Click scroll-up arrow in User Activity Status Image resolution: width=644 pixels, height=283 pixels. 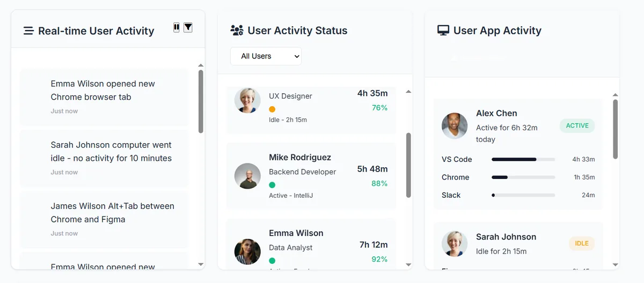pyautogui.click(x=408, y=92)
